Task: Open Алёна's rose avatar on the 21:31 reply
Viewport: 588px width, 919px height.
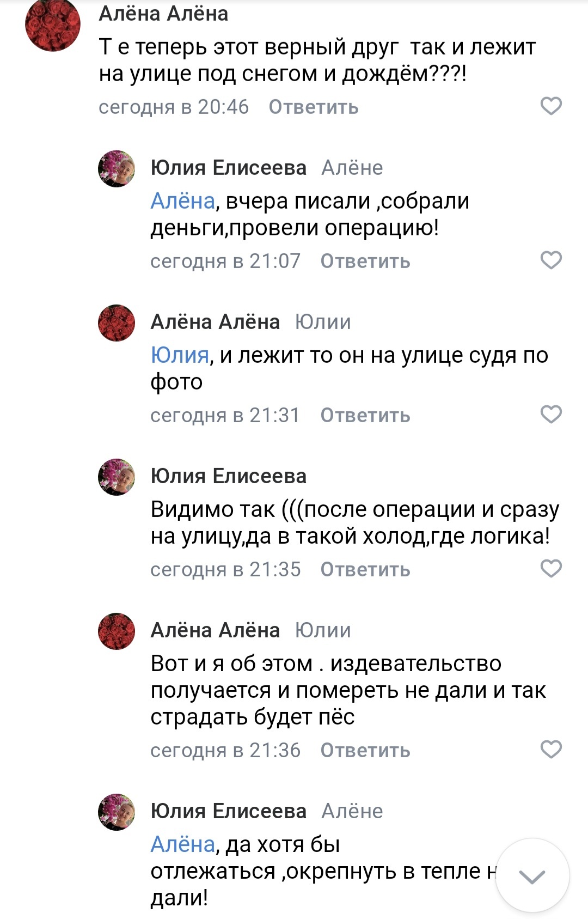Action: click(x=117, y=323)
